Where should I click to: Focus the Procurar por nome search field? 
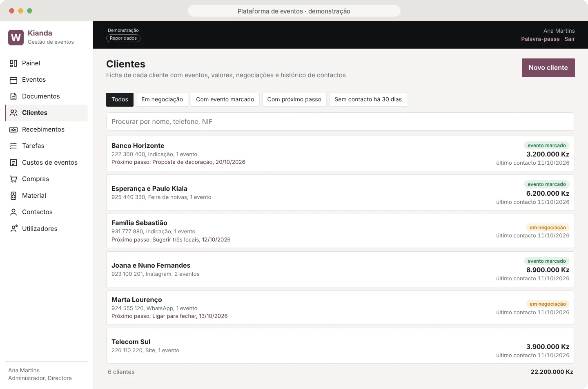pos(341,122)
